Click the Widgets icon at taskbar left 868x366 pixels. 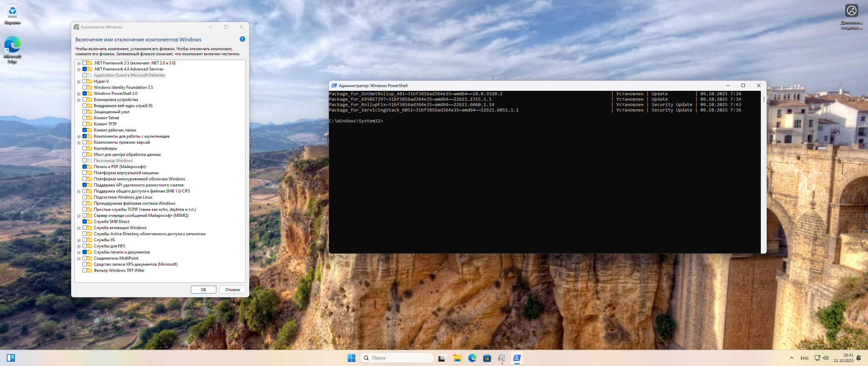(x=11, y=358)
